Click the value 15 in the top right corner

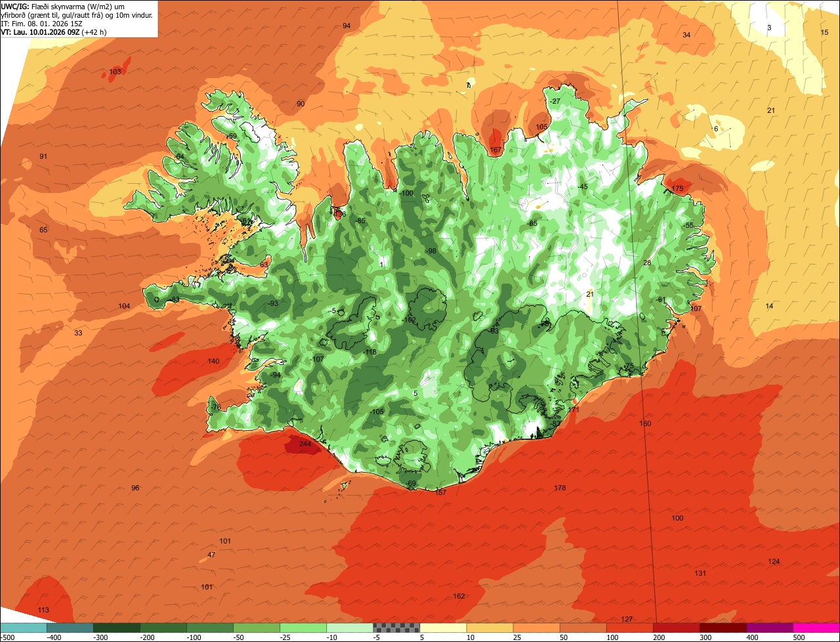click(825, 33)
